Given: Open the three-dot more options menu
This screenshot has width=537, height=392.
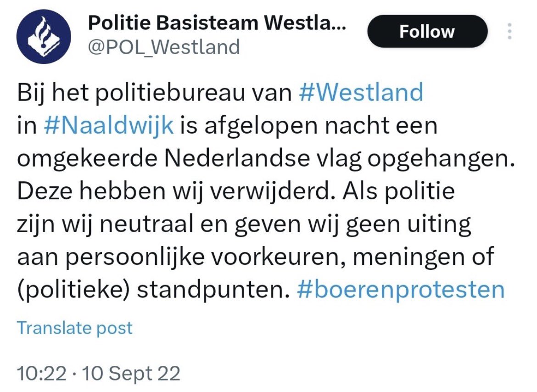Looking at the screenshot, I should pyautogui.click(x=509, y=31).
